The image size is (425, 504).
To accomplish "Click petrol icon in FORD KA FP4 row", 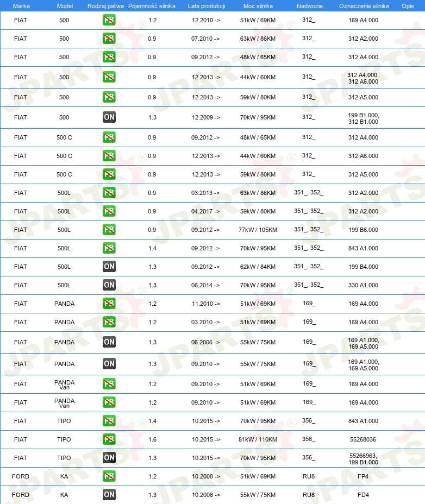I will coord(109,476).
